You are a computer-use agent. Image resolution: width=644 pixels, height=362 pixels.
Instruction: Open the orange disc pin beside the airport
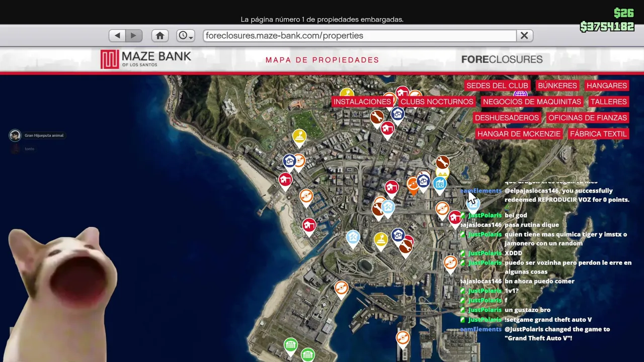pyautogui.click(x=341, y=289)
